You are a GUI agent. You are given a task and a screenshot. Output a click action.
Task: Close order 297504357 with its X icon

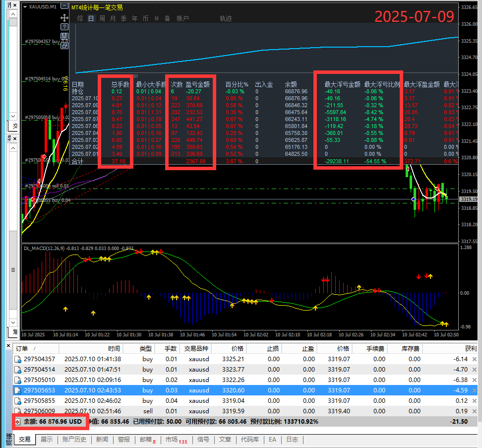click(475, 359)
